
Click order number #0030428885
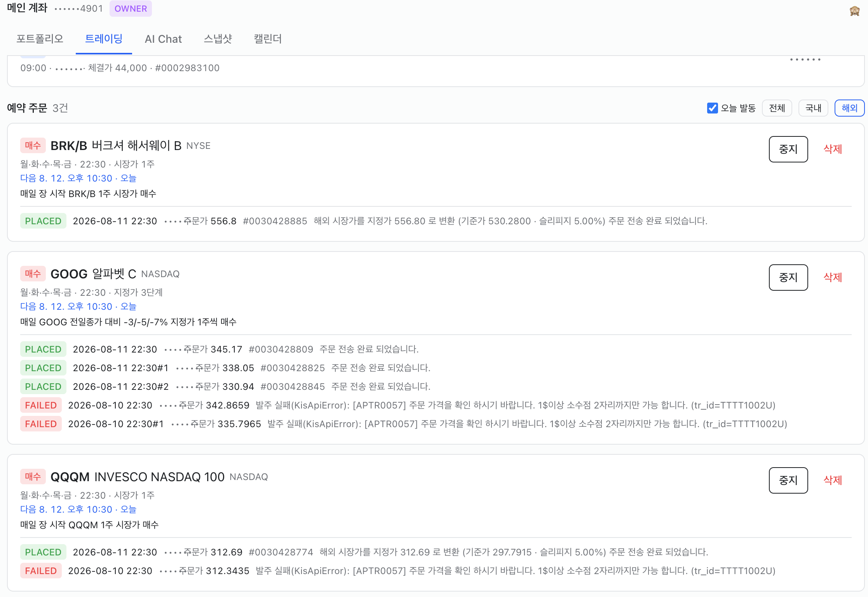point(275,221)
